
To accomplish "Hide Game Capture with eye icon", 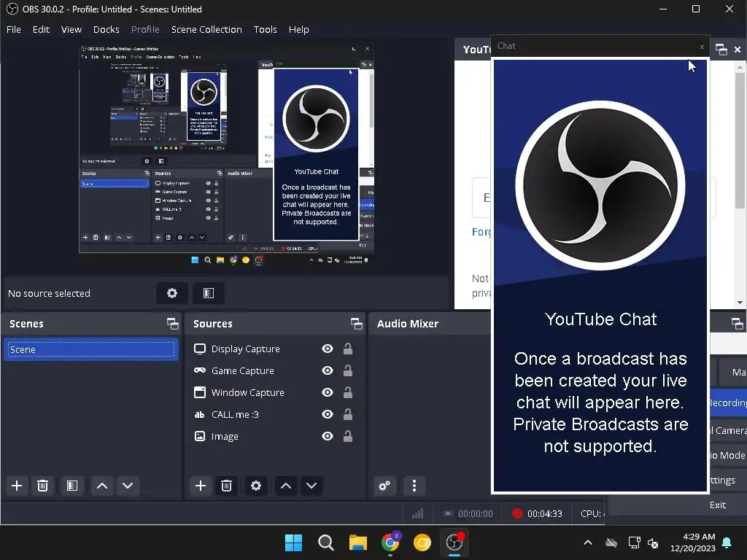I will [328, 370].
